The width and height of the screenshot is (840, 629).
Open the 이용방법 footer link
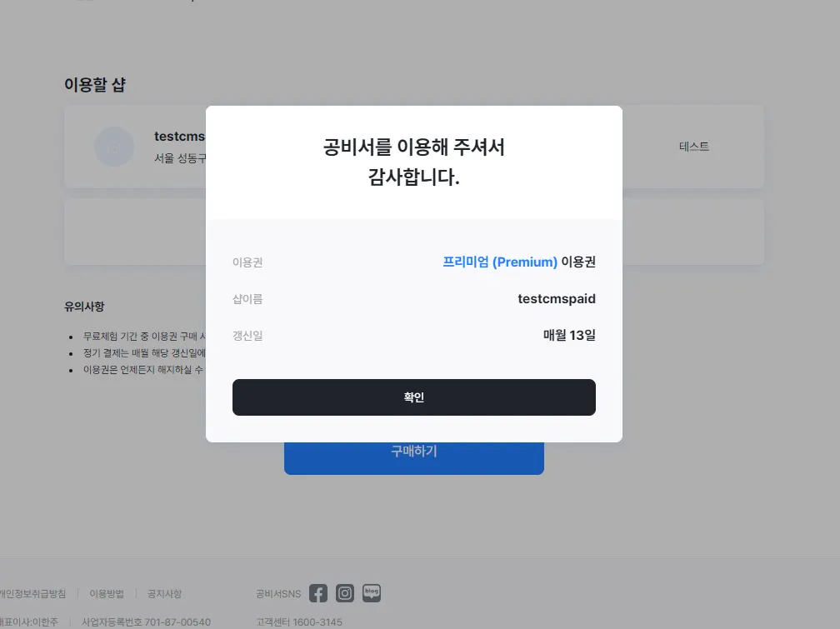(107, 594)
